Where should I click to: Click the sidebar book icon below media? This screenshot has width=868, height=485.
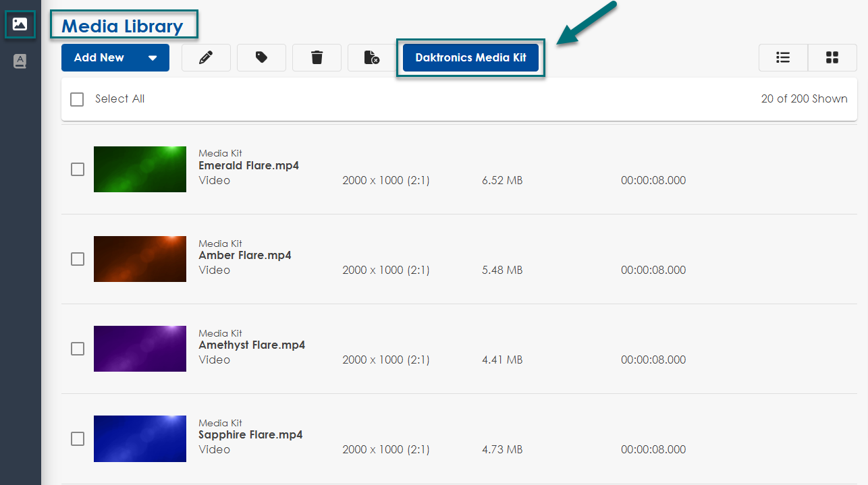(20, 61)
